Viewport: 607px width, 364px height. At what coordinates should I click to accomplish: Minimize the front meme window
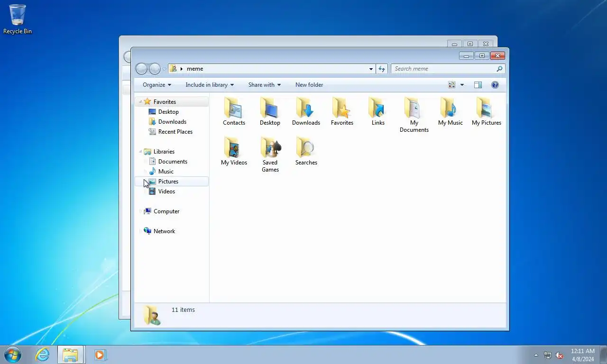(466, 56)
